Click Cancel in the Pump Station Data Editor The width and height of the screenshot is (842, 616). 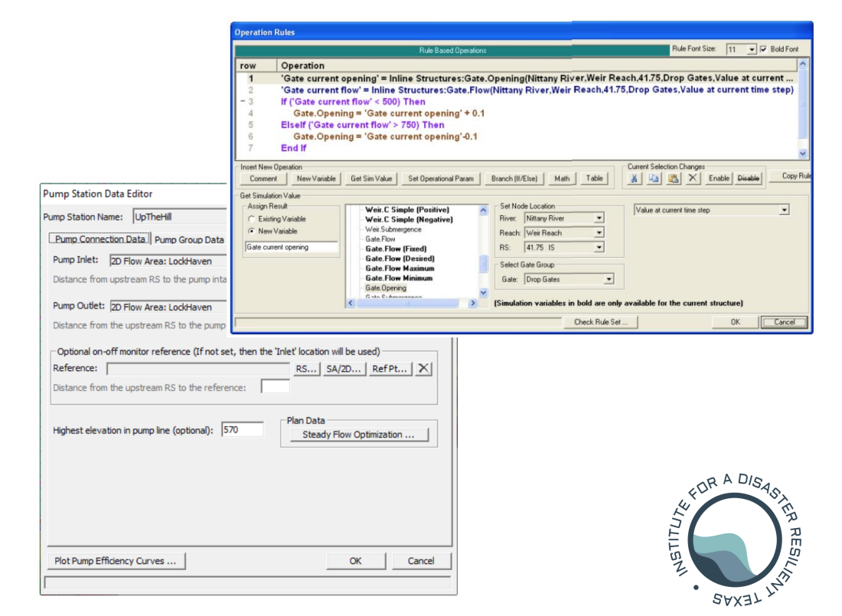(421, 561)
